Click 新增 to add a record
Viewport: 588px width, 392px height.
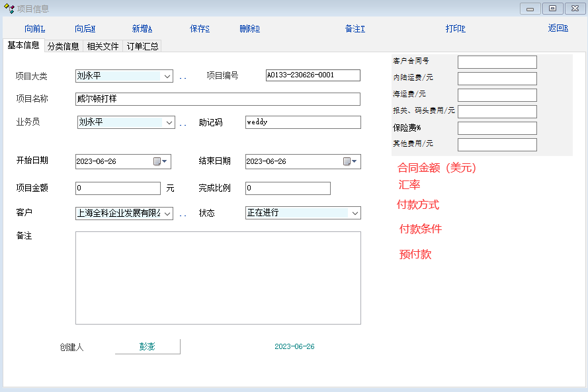click(x=142, y=28)
